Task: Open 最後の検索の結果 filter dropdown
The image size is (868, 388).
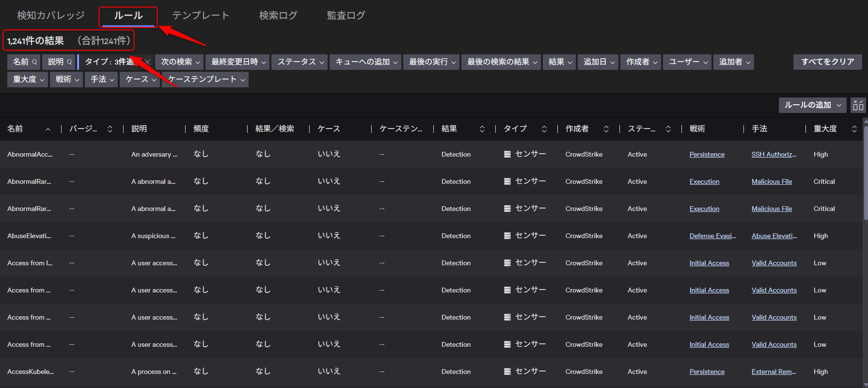Action: coord(502,62)
